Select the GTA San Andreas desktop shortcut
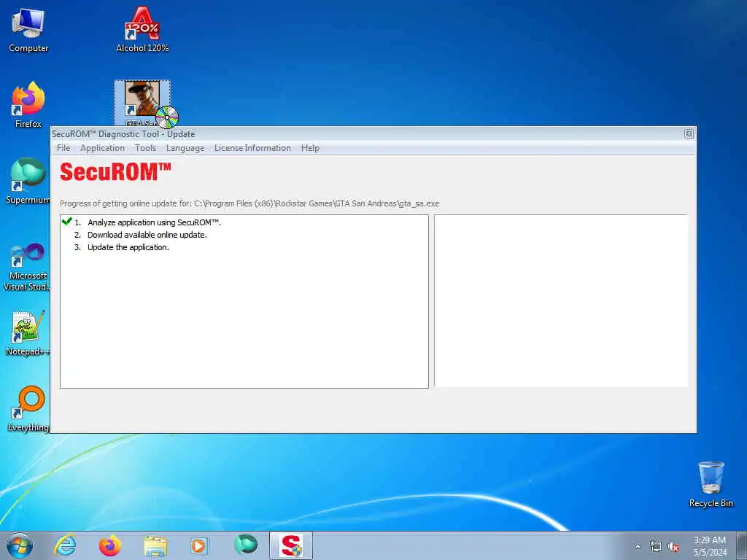 coord(142,104)
